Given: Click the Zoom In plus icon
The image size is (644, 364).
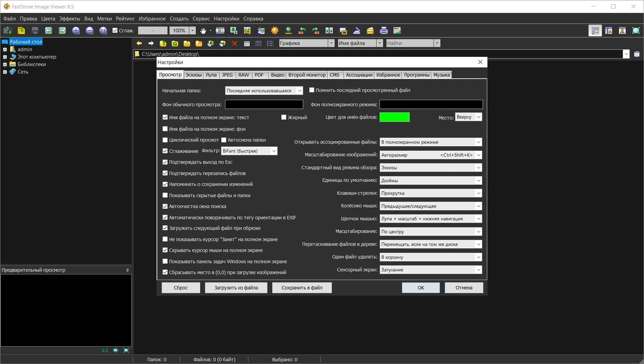Looking at the screenshot, I should point(76,31).
